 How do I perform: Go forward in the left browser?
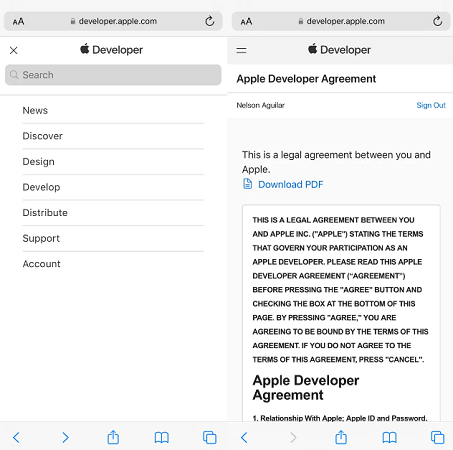click(65, 437)
